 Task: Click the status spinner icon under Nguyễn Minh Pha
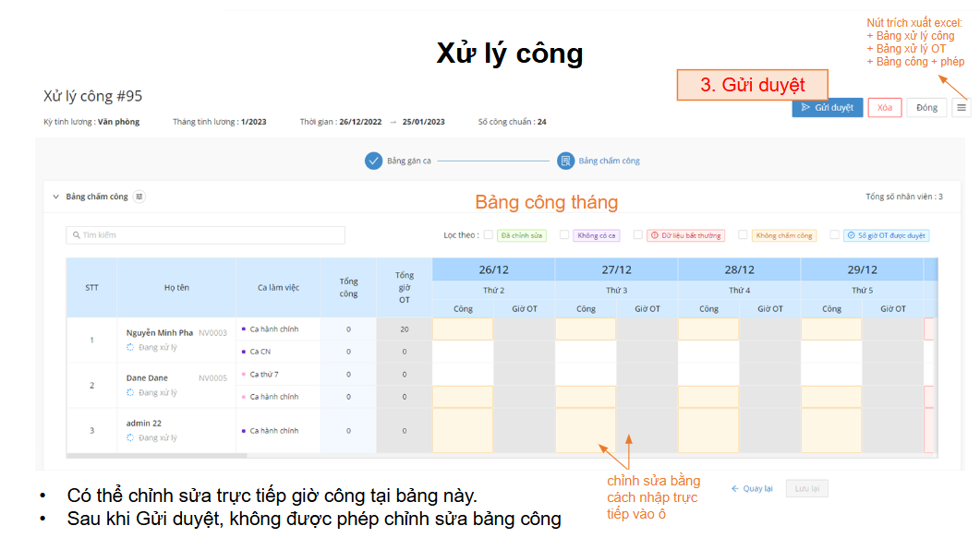tap(130, 348)
